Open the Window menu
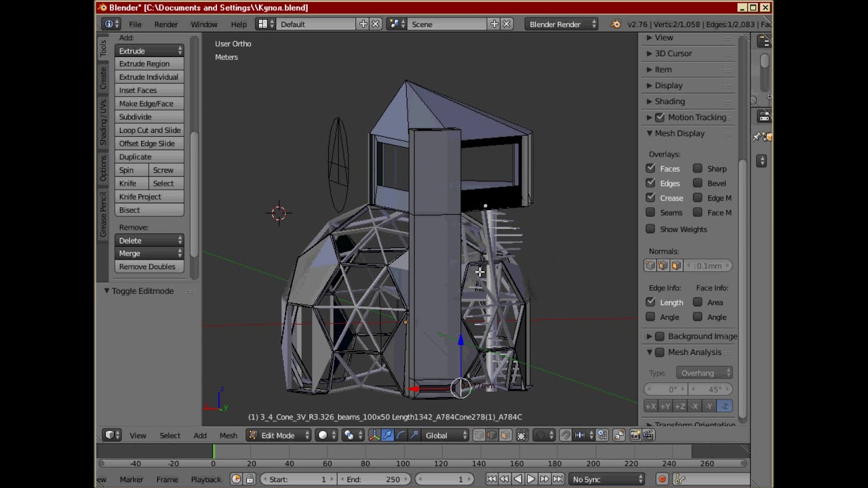Image resolution: width=868 pixels, height=488 pixels. pyautogui.click(x=204, y=24)
